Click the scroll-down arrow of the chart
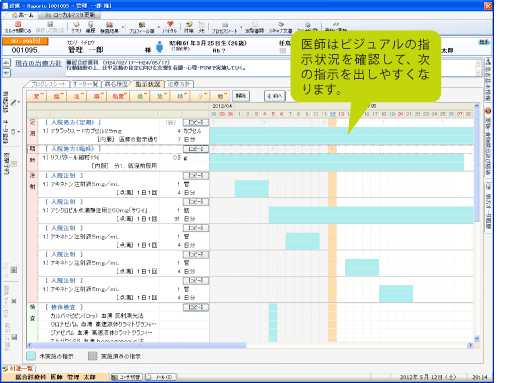The height and width of the screenshot is (383, 530). coord(477,338)
